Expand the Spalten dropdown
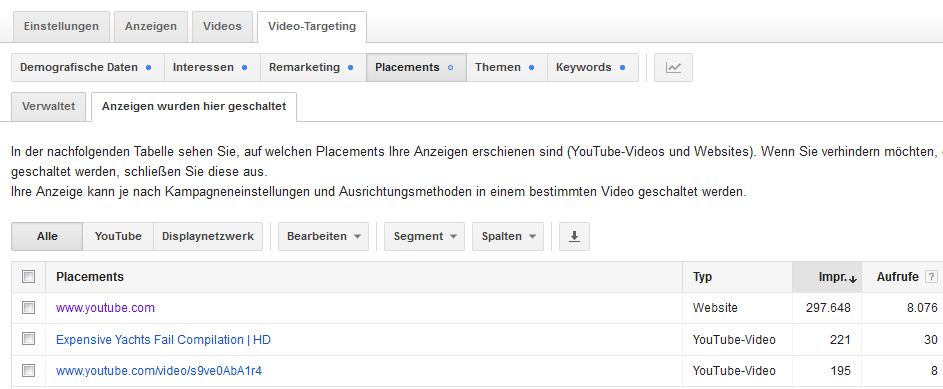The height and width of the screenshot is (389, 943). tap(508, 236)
